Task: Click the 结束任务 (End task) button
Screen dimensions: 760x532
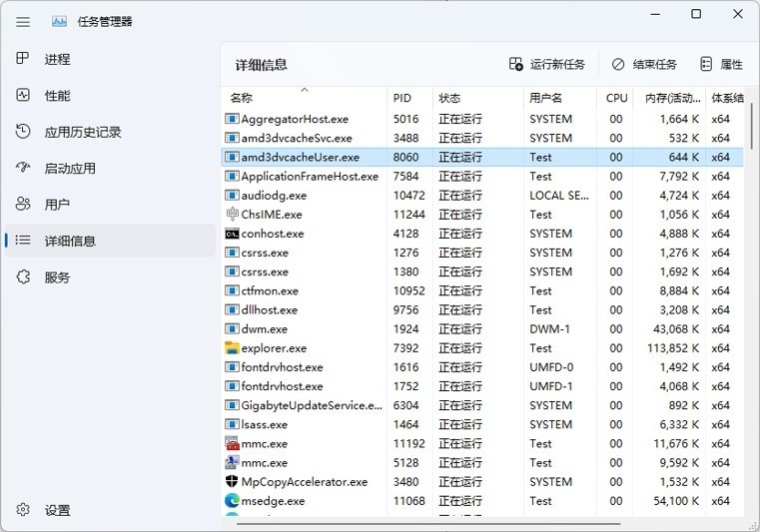Action: point(644,65)
